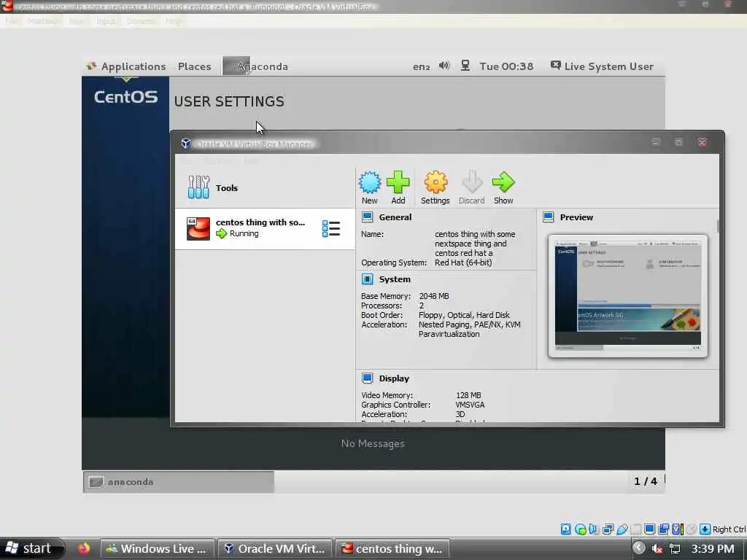This screenshot has height=560, width=747.
Task: Open the machine tools list menu icon
Action: (330, 228)
